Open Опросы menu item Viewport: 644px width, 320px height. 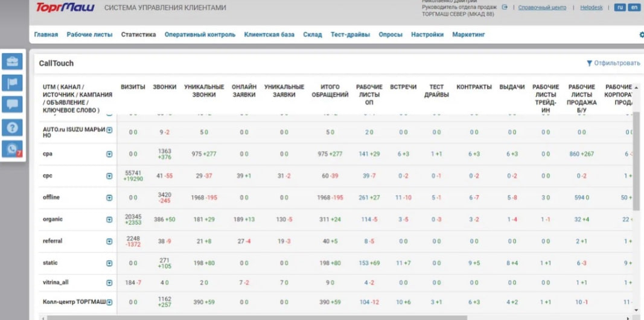[x=390, y=34]
